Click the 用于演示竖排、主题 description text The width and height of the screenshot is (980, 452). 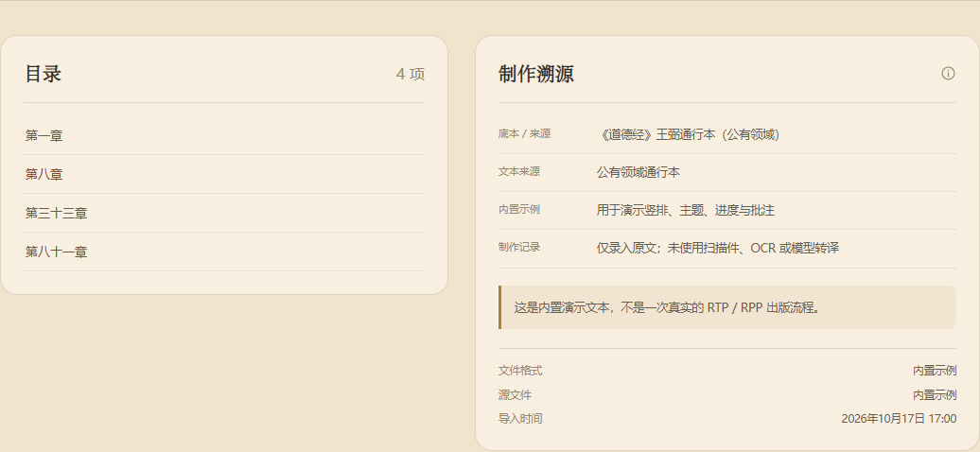tap(686, 211)
